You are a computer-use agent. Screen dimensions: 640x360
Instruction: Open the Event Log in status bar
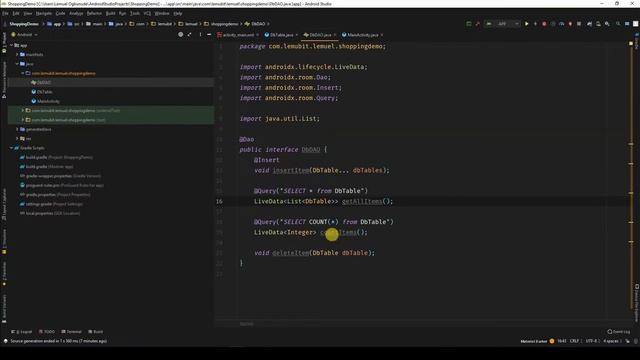pyautogui.click(x=618, y=332)
